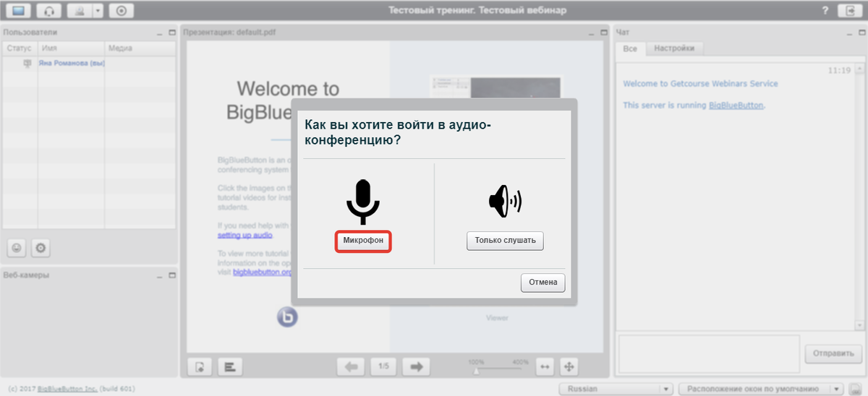Click the headset audio icon in toolbar
The image size is (868, 396).
[49, 11]
